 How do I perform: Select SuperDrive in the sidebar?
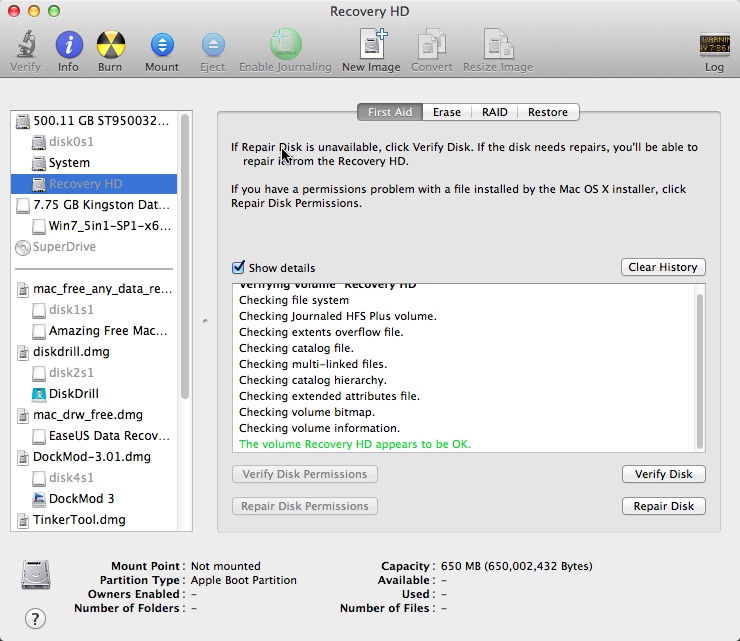(x=94, y=247)
